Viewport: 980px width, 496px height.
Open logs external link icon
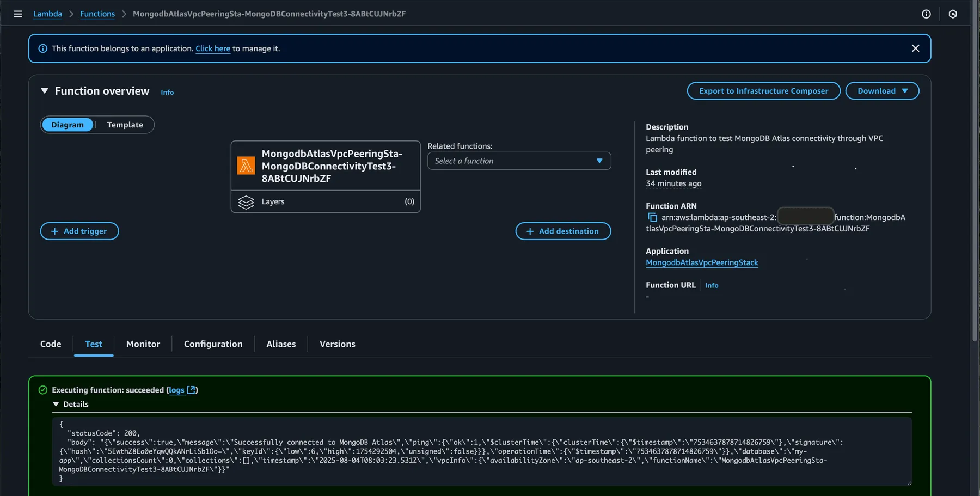(191, 390)
